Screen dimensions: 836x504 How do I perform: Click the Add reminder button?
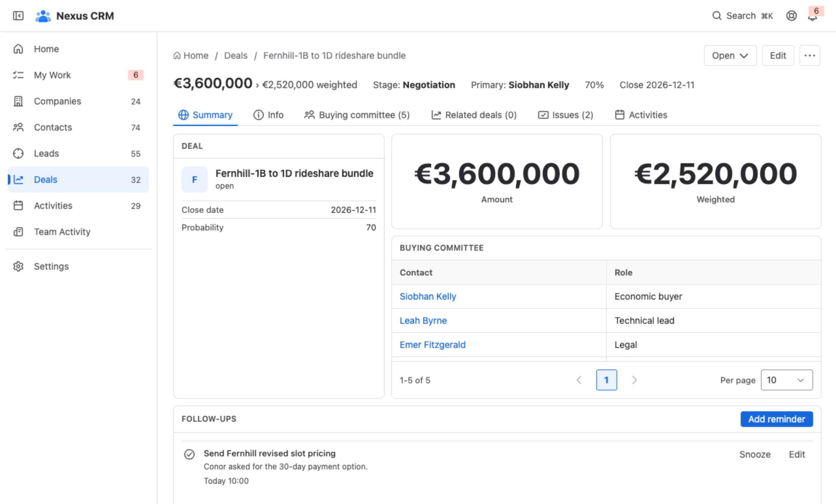click(776, 419)
